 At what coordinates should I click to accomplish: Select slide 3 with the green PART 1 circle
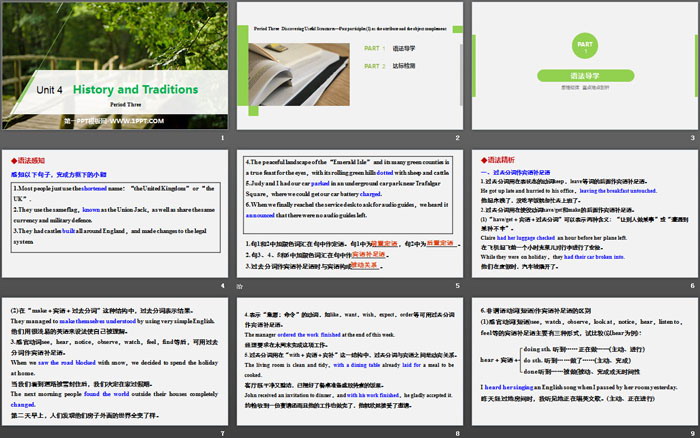tap(585, 66)
